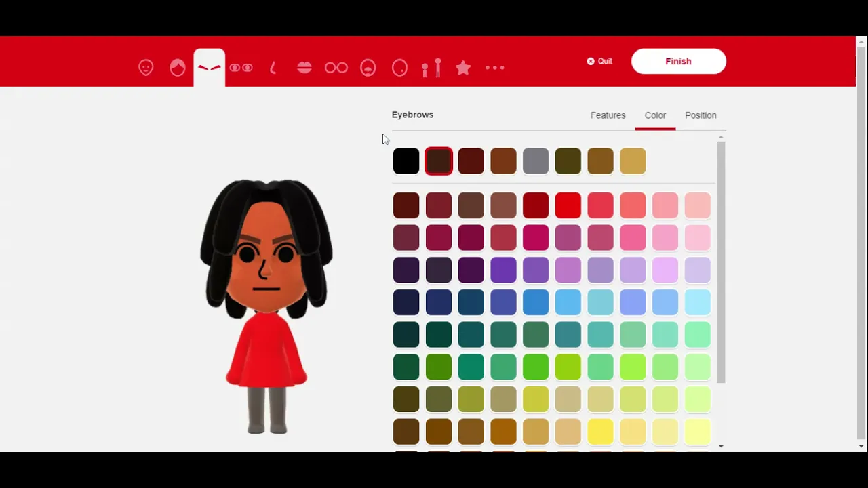This screenshot has width=868, height=488.
Task: Choose the selected dark brown preset swatch
Action: [x=439, y=161]
